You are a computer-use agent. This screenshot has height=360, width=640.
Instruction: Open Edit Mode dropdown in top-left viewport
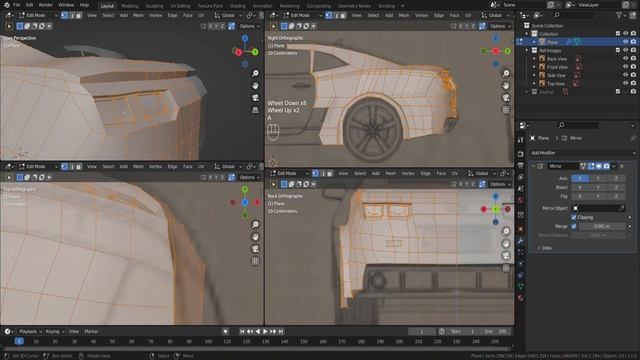(x=38, y=16)
